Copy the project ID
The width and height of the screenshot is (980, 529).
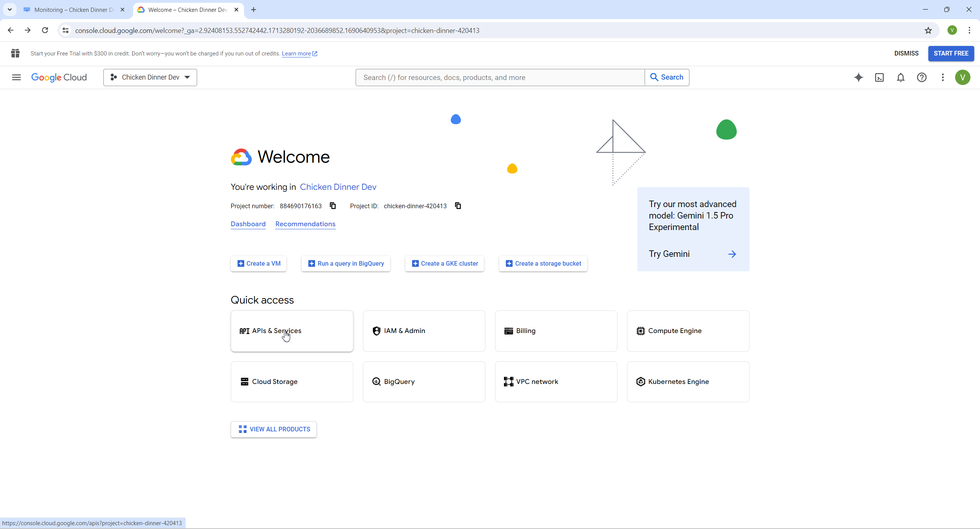click(458, 206)
